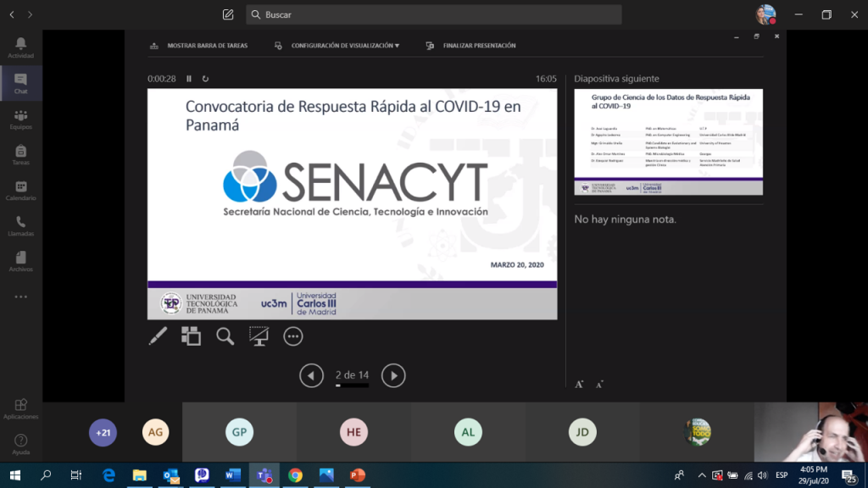Image resolution: width=868 pixels, height=488 pixels.
Task: Open Task View on the taskbar
Action: tap(75, 475)
